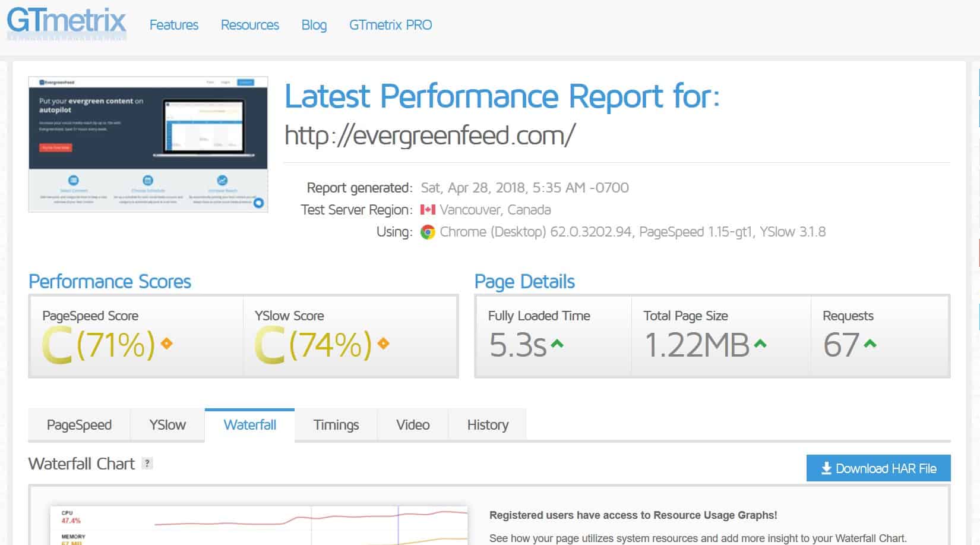Click the YSlow Score C (74%) value
This screenshot has height=545, width=980.
click(314, 345)
